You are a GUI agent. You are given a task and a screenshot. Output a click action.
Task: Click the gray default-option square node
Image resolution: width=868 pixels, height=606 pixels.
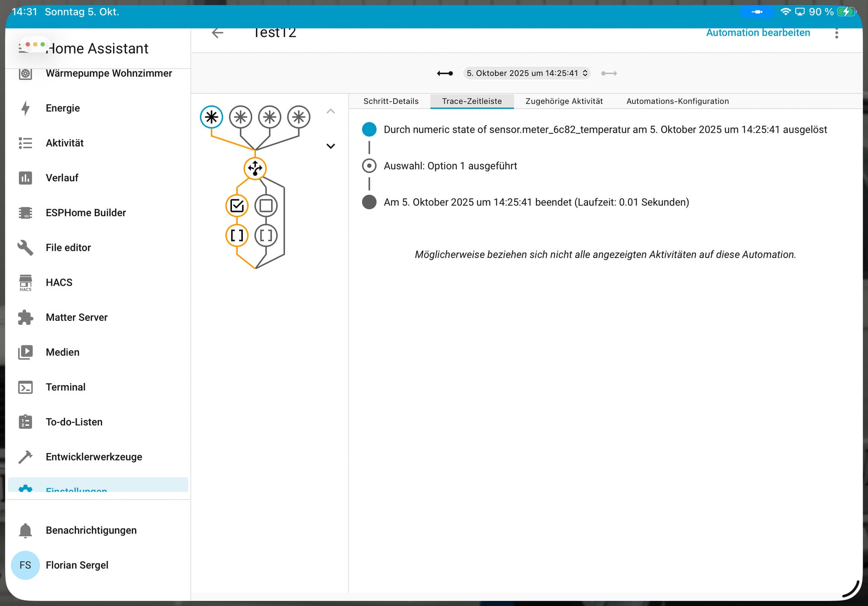(266, 206)
